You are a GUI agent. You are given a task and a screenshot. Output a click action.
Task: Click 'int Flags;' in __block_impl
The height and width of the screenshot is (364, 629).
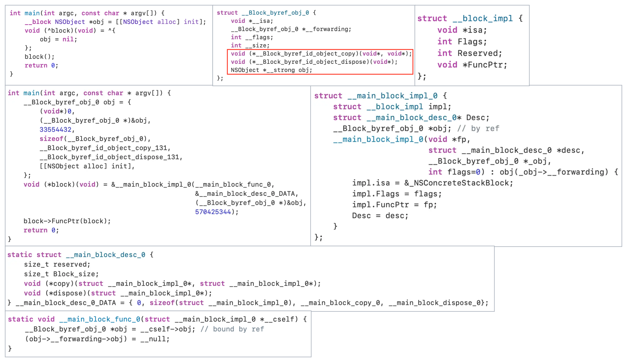coord(462,42)
